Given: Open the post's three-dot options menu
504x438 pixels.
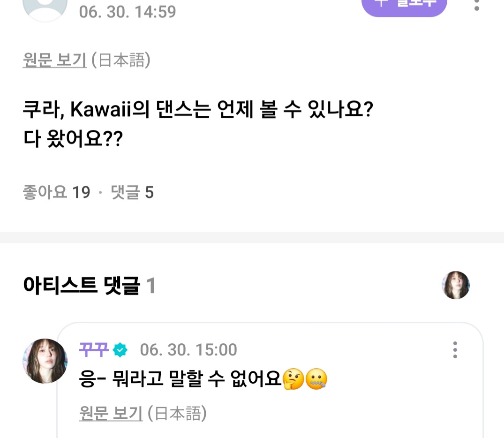Looking at the screenshot, I should [x=477, y=6].
